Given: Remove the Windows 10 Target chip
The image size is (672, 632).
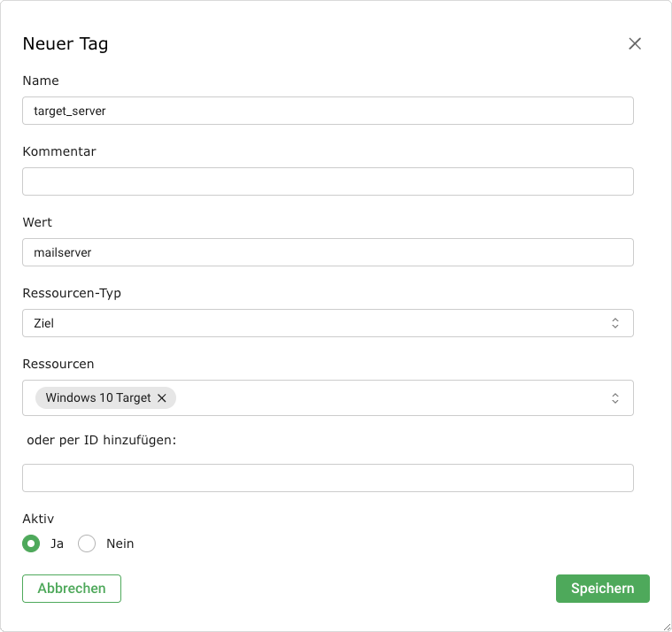Looking at the screenshot, I should point(162,398).
